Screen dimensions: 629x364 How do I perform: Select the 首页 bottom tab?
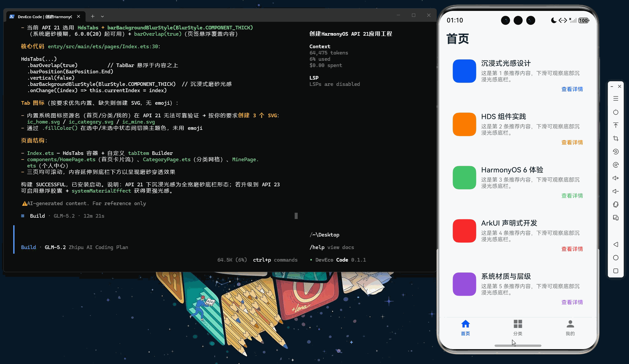click(x=465, y=328)
